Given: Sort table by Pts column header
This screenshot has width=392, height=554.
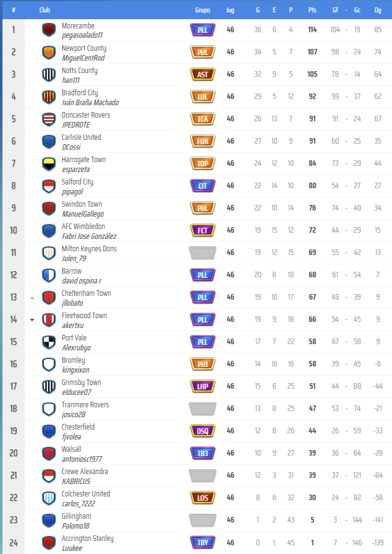Looking at the screenshot, I should (x=312, y=10).
